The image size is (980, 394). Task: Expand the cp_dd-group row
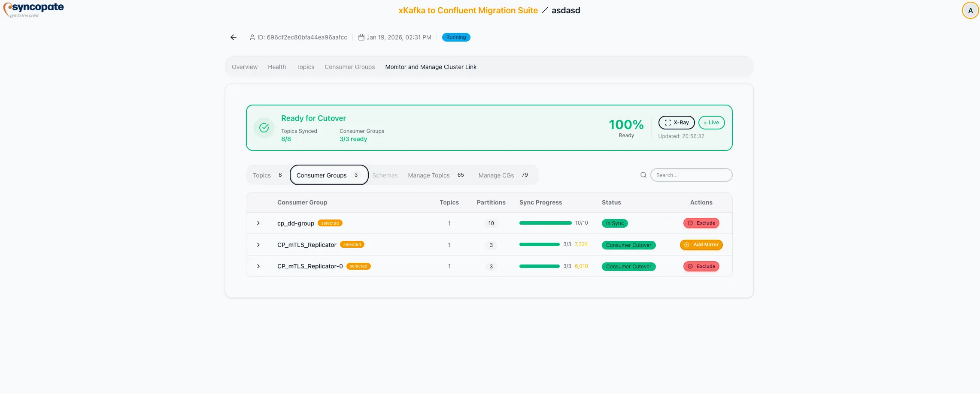point(258,223)
